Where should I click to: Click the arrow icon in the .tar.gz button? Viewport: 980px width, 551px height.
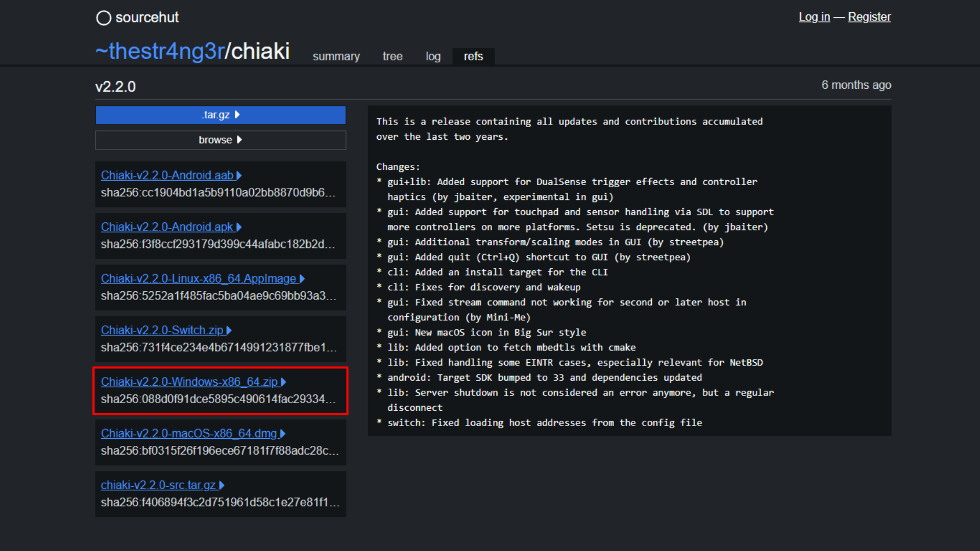point(237,115)
